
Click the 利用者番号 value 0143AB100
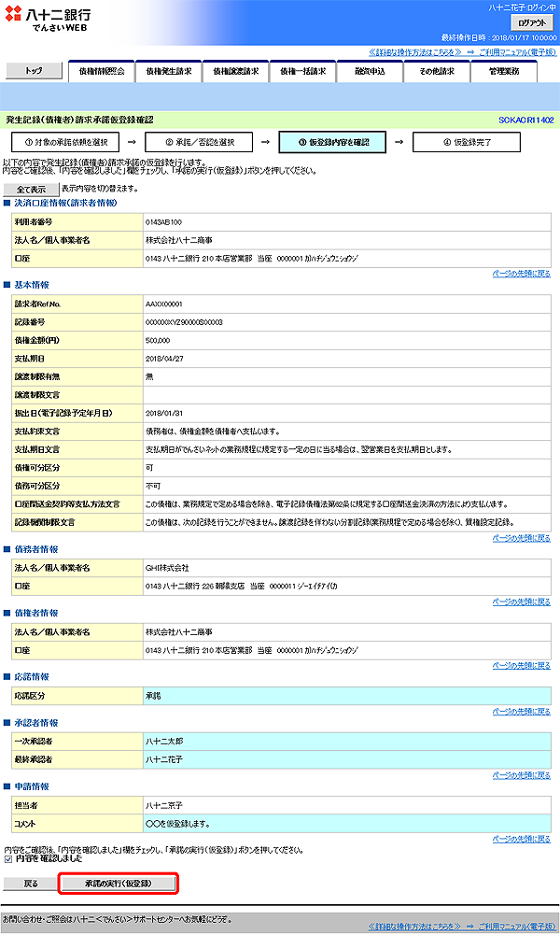pyautogui.click(x=163, y=222)
